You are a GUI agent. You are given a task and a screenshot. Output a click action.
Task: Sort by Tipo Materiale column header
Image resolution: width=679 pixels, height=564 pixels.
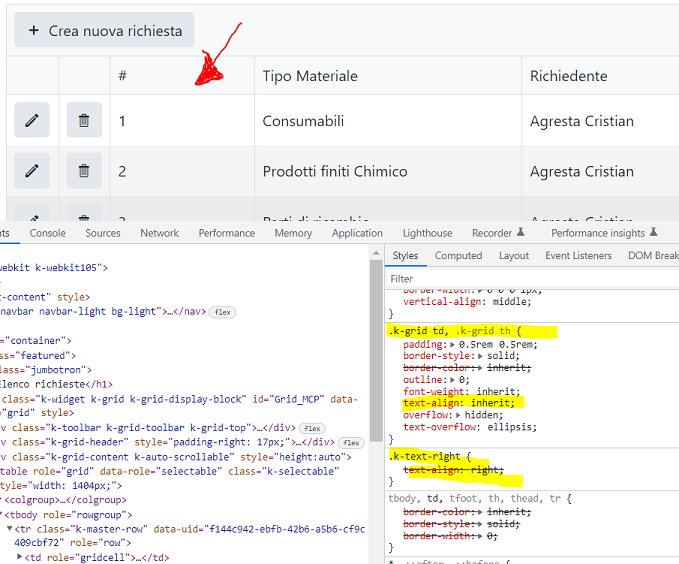[x=310, y=76]
